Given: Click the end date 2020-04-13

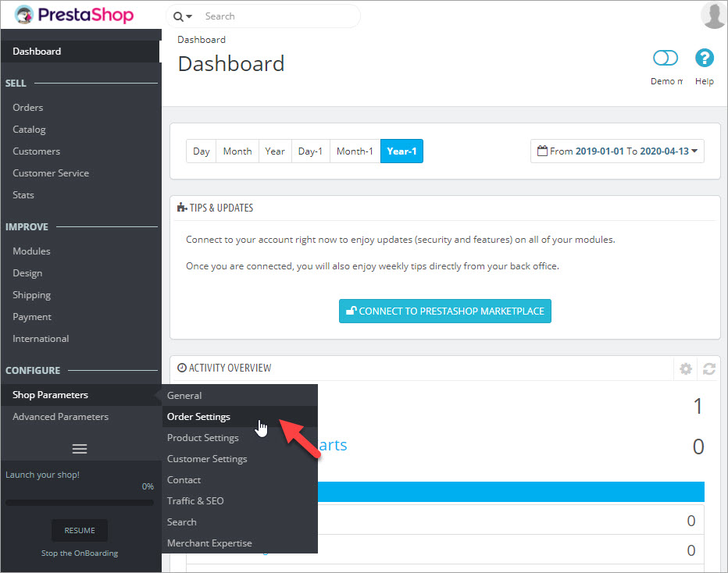Looking at the screenshot, I should 665,151.
